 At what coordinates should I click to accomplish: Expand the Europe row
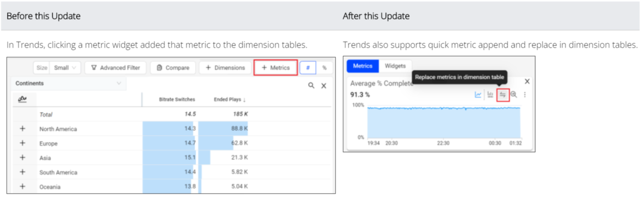(22, 143)
